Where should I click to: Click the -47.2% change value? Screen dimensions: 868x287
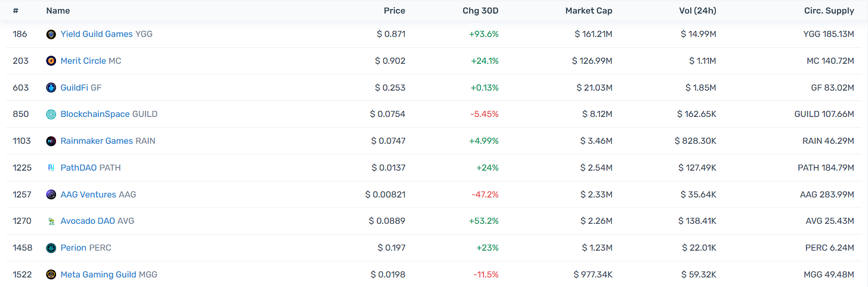tap(485, 195)
